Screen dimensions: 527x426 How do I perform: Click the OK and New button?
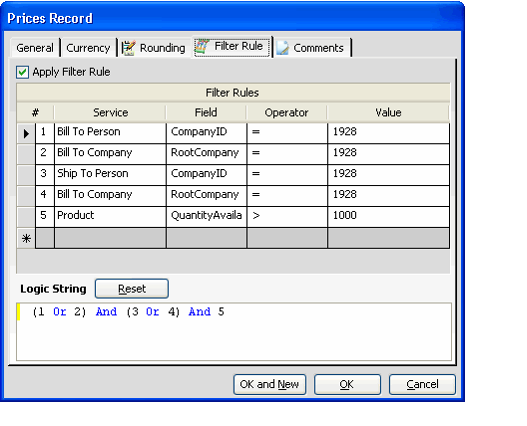270,384
